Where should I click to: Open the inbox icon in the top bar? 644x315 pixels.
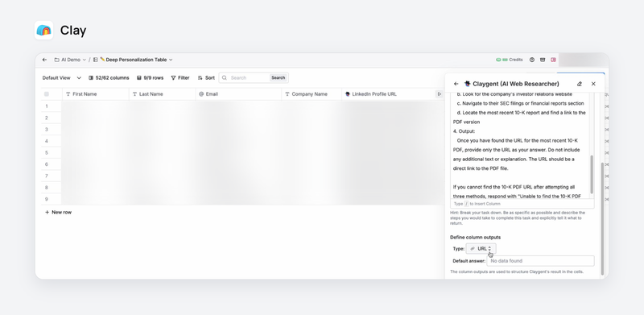tap(543, 60)
